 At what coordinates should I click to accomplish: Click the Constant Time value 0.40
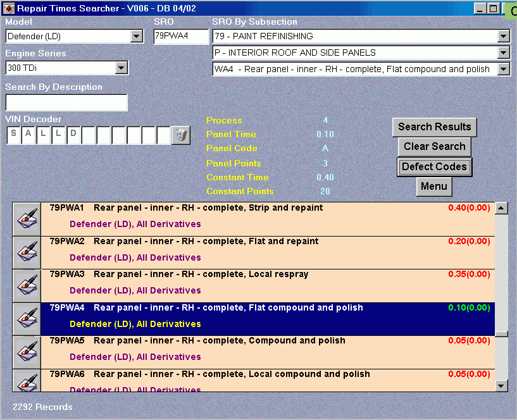pos(325,178)
